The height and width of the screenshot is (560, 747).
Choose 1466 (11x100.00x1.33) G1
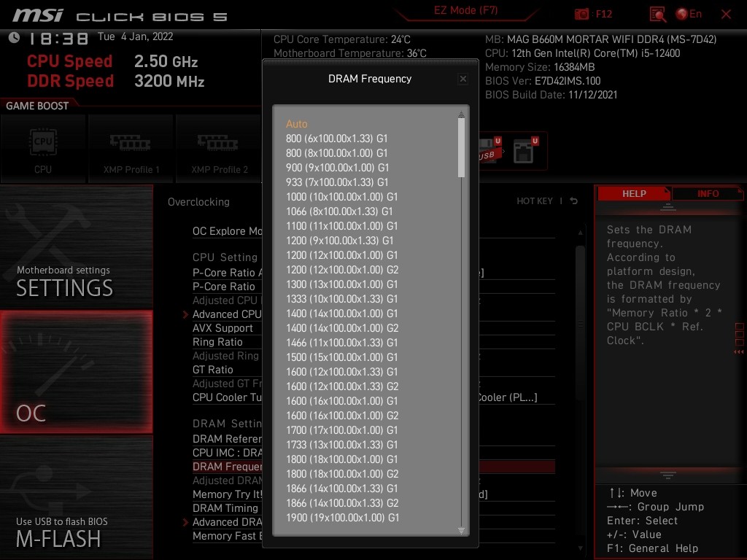341,343
